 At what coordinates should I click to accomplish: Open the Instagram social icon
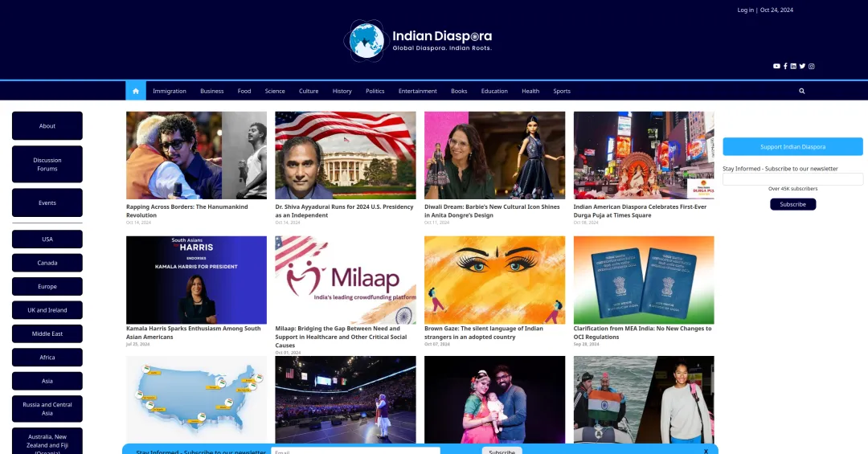pos(812,66)
